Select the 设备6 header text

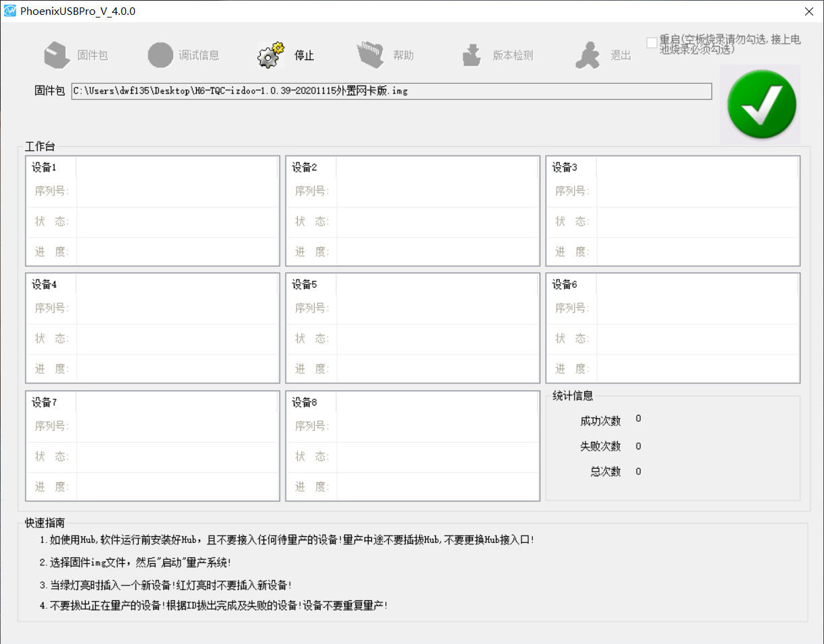565,285
